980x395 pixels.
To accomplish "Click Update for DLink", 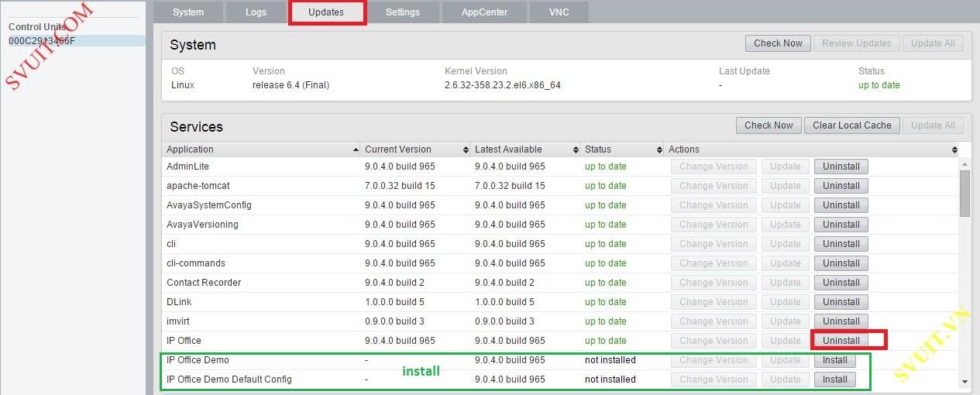I will click(x=785, y=302).
